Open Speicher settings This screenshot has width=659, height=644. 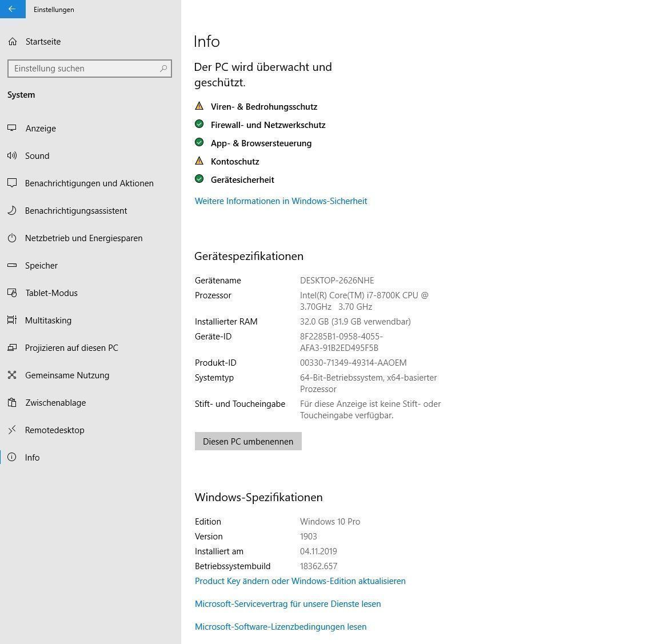(x=41, y=266)
